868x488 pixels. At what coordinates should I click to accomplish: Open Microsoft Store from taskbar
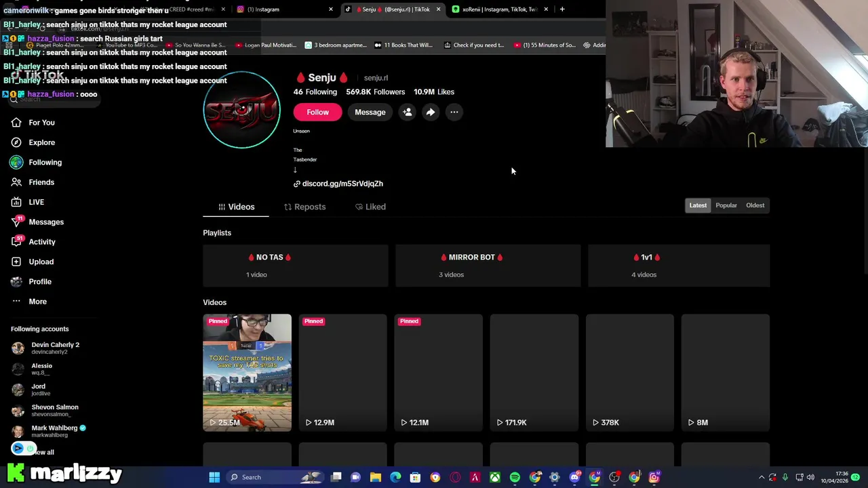415,477
